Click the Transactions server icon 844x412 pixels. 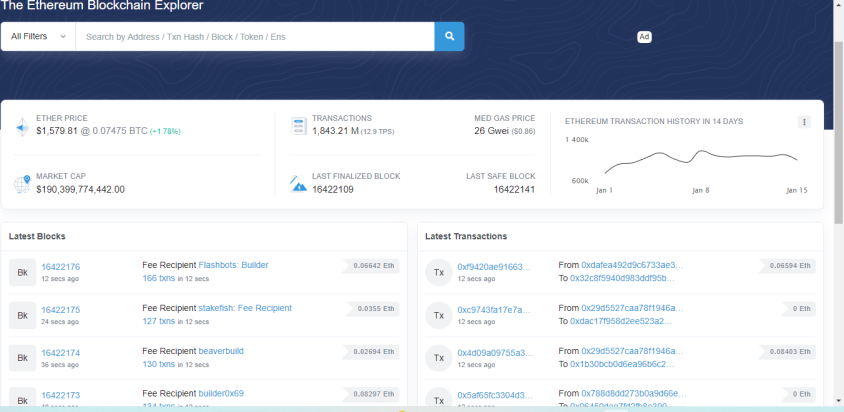point(298,126)
